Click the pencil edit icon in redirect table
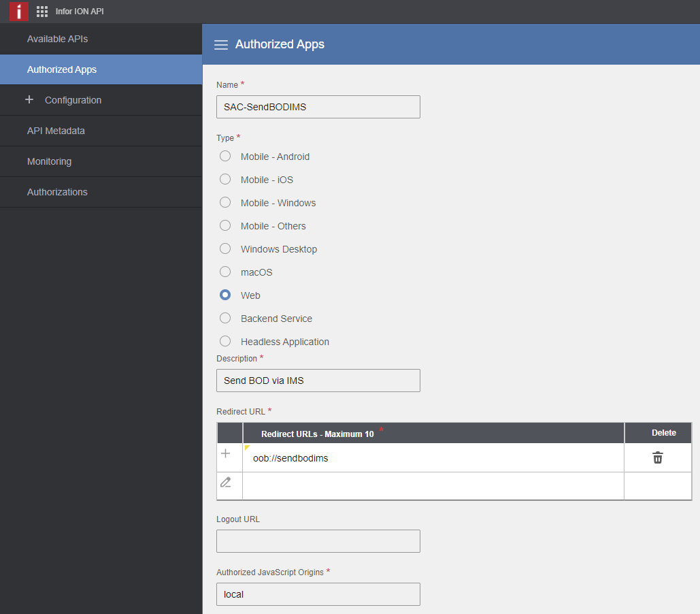700x614 pixels. (226, 482)
